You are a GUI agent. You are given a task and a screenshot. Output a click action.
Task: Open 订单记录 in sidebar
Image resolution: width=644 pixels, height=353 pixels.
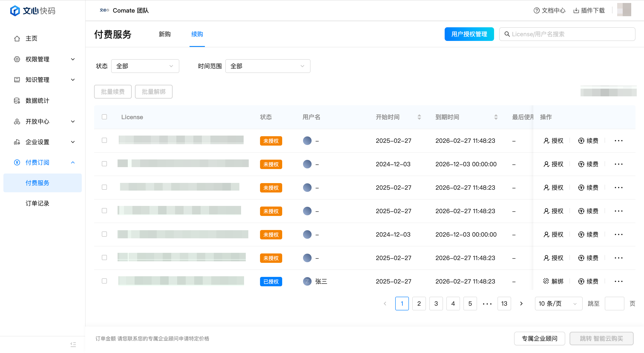37,203
